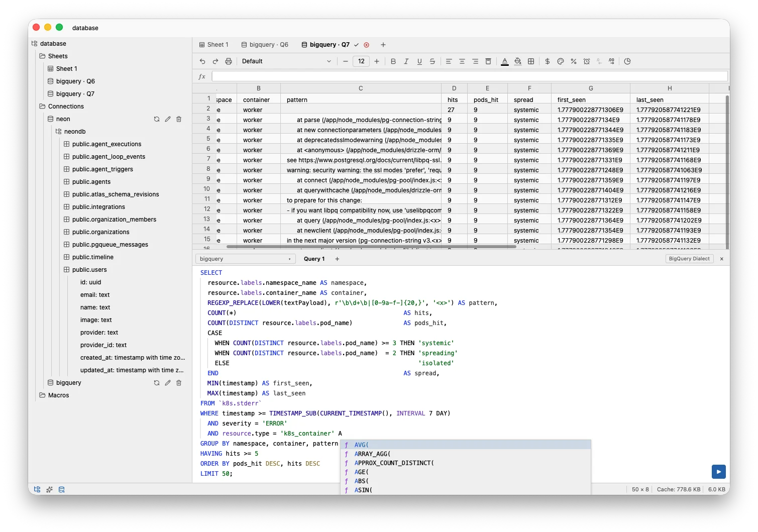Print the current sheet
This screenshot has height=532, width=758.
[x=229, y=61]
